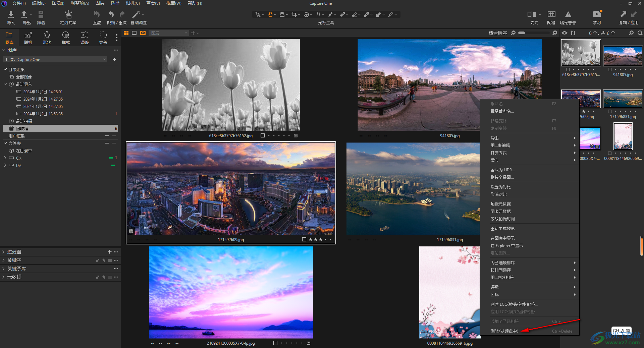Select the Crop cursor tool

(x=294, y=14)
